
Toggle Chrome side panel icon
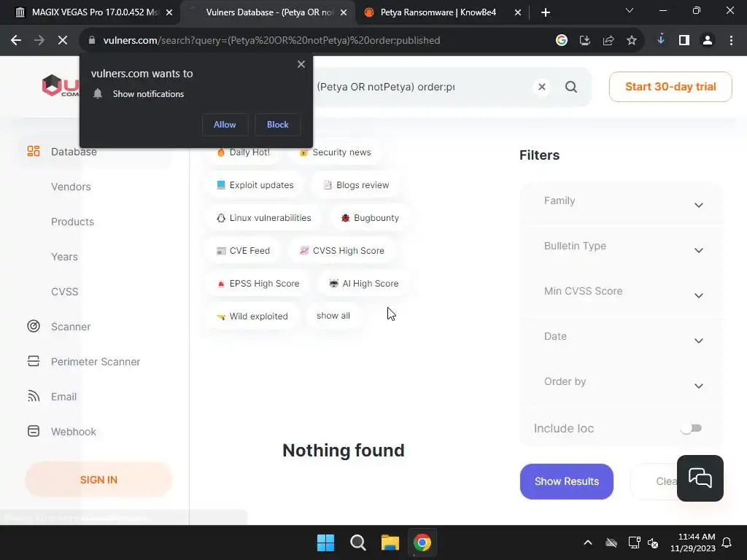pyautogui.click(x=684, y=41)
